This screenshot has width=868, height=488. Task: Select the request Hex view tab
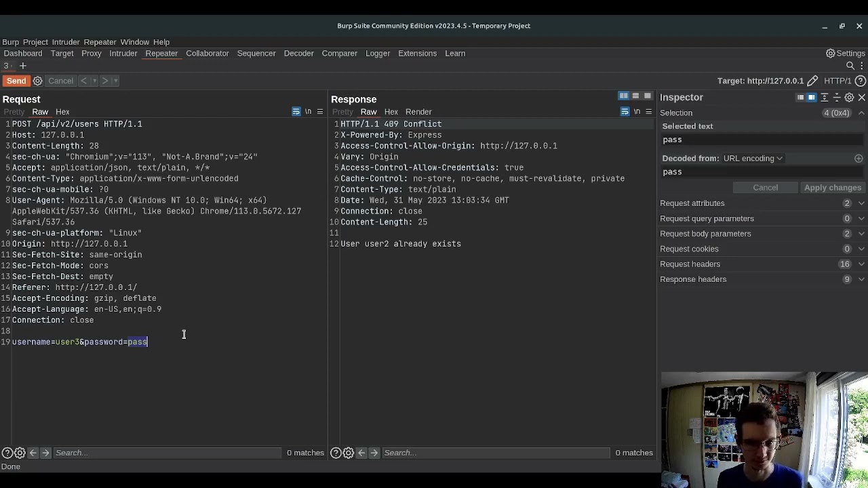coord(62,112)
